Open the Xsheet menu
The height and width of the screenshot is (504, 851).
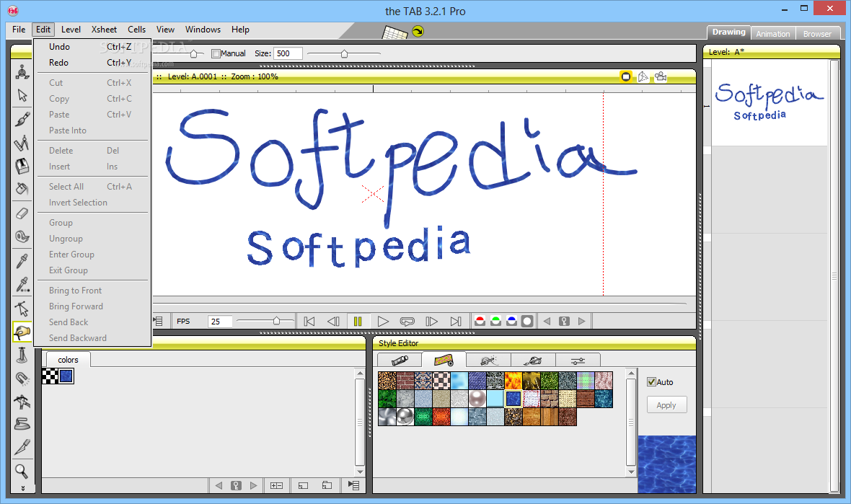(104, 30)
